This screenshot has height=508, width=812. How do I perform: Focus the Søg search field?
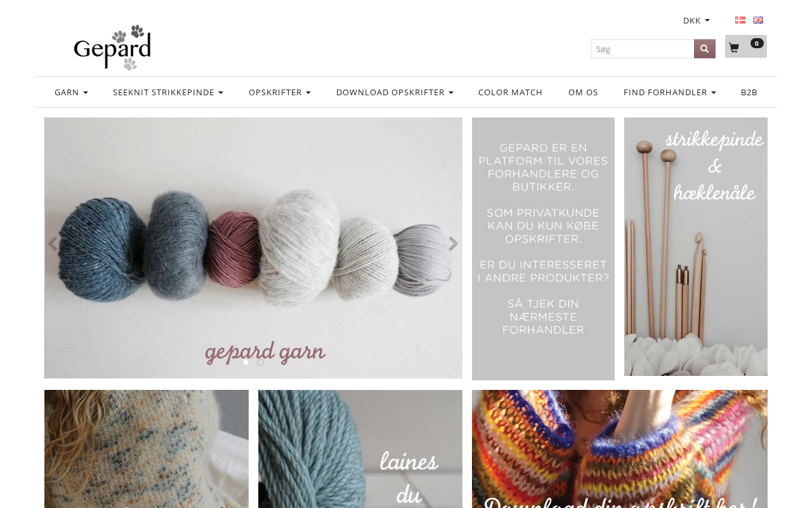pyautogui.click(x=642, y=49)
